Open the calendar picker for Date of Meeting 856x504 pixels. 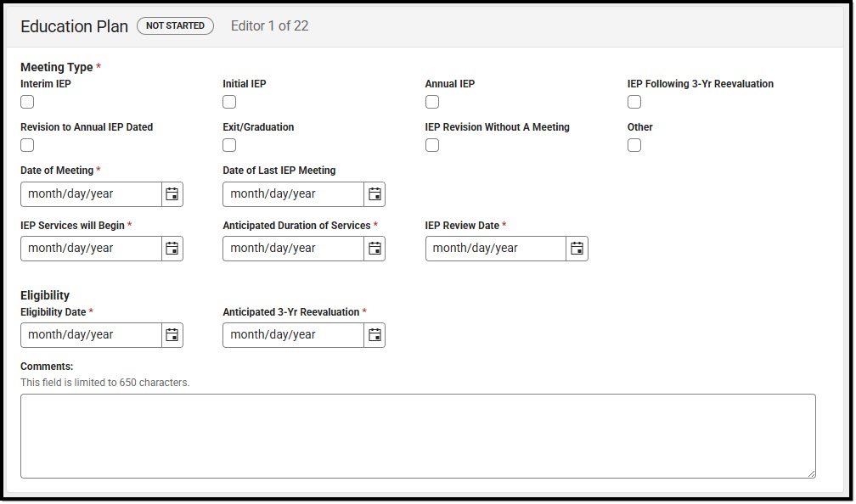tap(172, 193)
